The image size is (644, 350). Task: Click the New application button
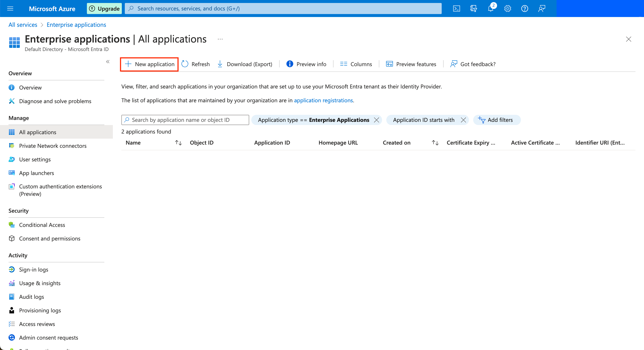[149, 64]
